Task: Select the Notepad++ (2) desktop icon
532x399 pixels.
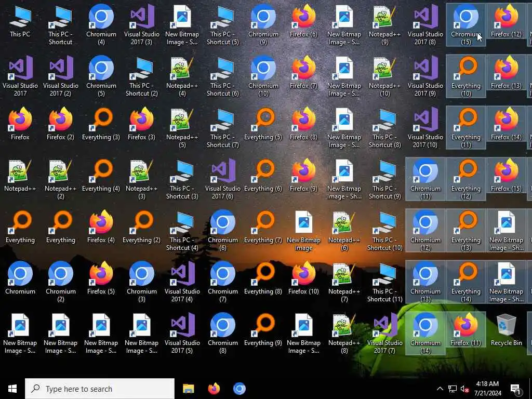Action: 61,179
